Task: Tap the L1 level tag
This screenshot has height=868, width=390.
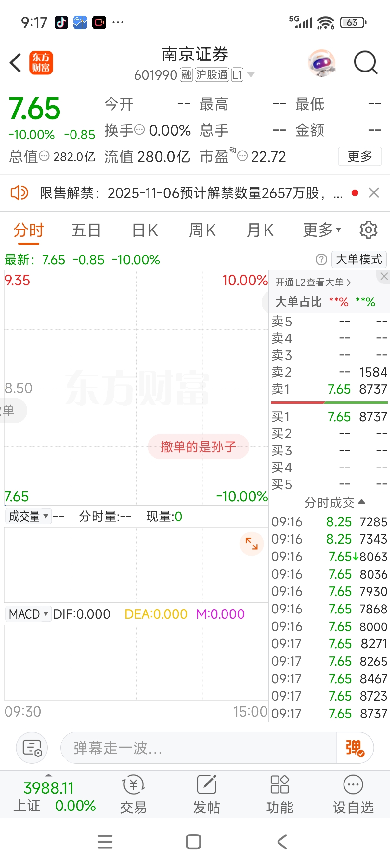Action: pos(237,74)
